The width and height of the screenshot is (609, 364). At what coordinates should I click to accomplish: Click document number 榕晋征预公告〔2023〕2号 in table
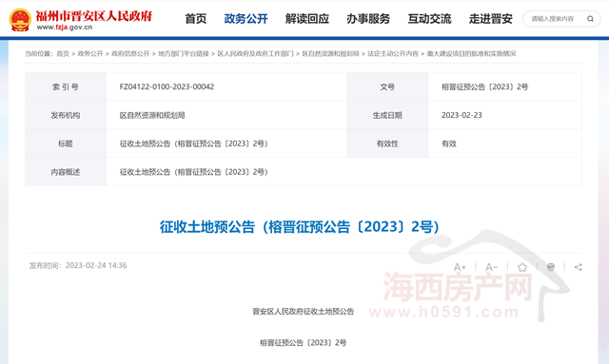[x=484, y=86]
